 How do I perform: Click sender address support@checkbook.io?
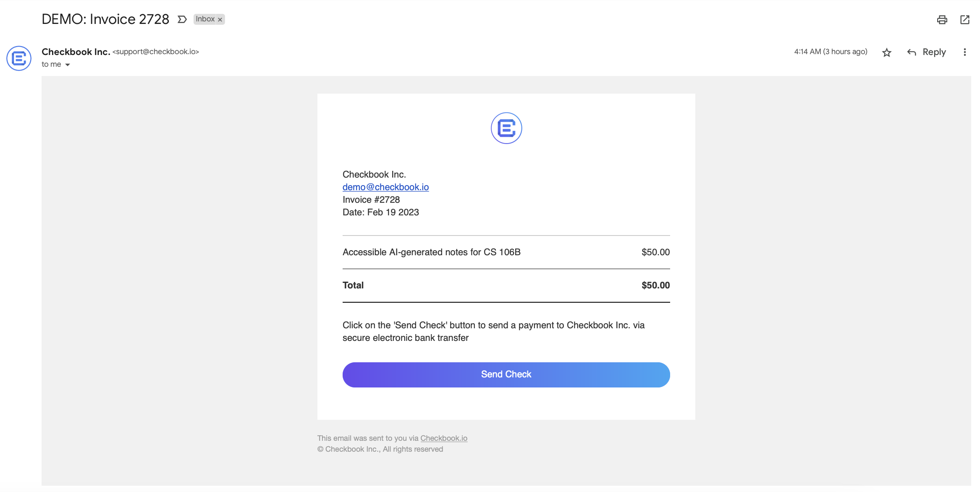pos(155,52)
